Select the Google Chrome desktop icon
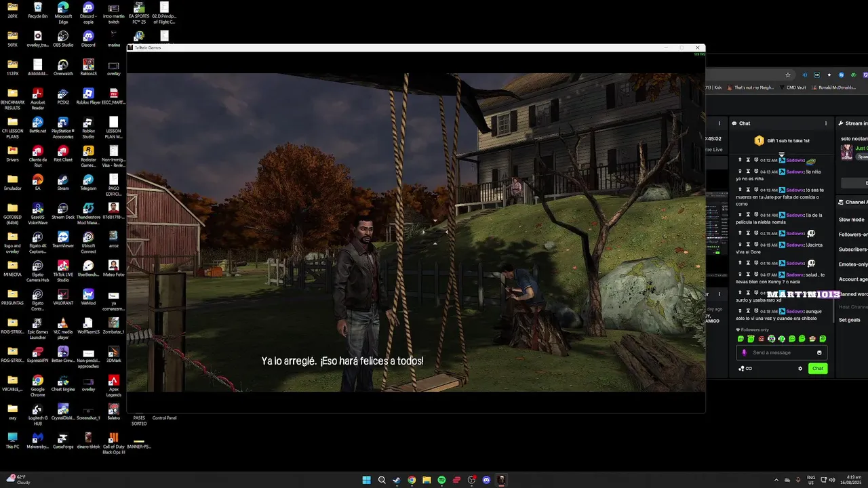The height and width of the screenshot is (488, 868). click(38, 385)
